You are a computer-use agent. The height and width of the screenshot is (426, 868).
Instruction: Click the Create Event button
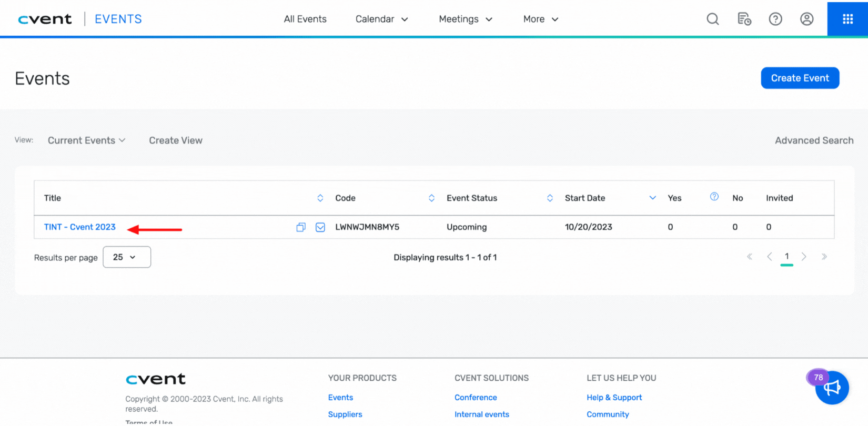click(x=800, y=78)
